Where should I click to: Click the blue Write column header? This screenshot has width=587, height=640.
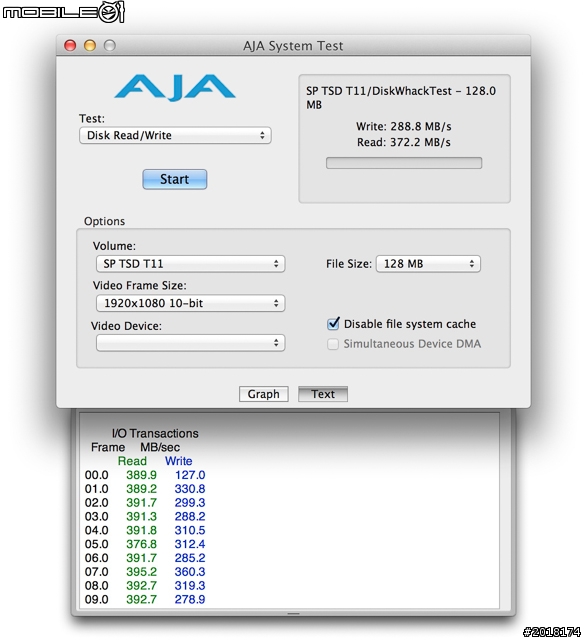coord(178,461)
